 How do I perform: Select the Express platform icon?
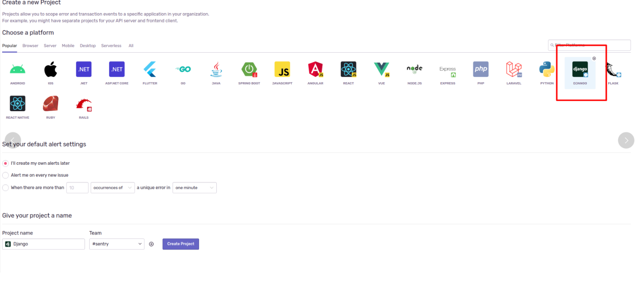447,71
